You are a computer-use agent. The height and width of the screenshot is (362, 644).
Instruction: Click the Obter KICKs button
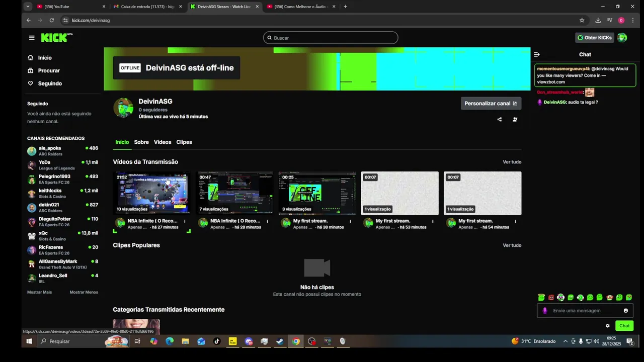(595, 38)
